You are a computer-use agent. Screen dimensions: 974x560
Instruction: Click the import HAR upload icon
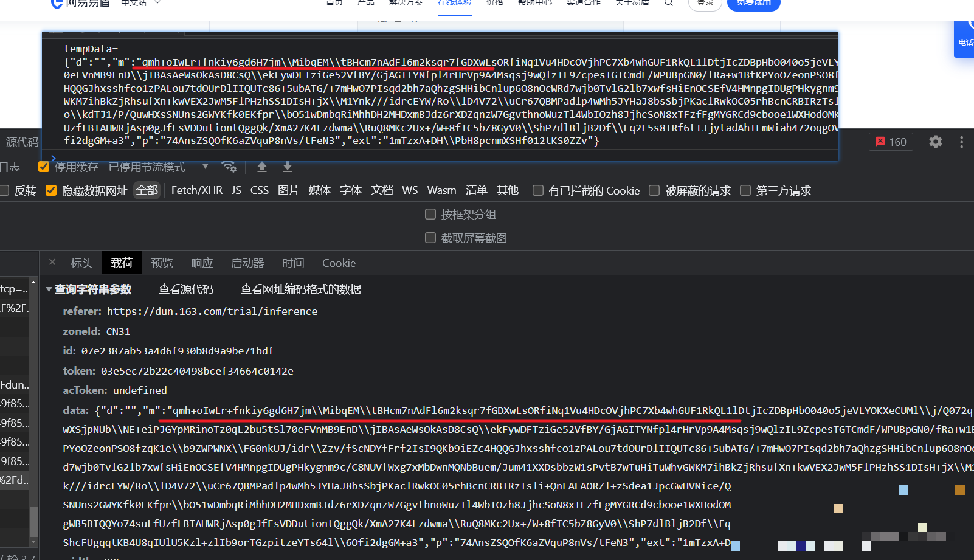coord(262,167)
